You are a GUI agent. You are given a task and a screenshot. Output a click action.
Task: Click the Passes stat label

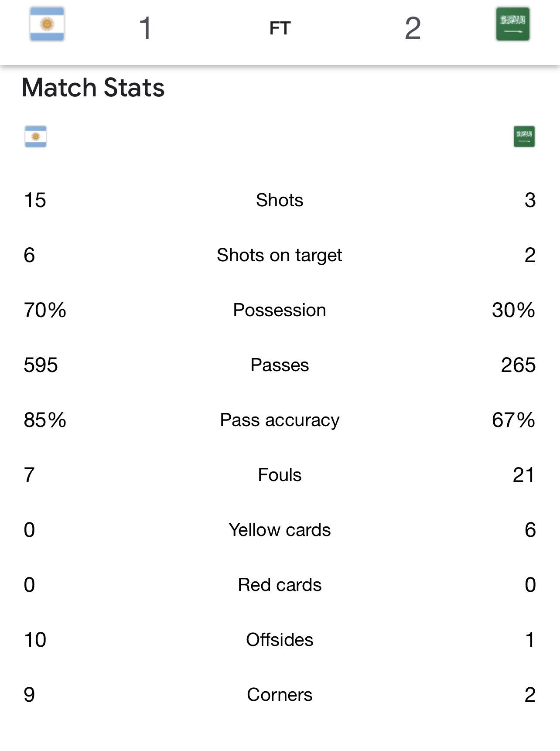[280, 365]
